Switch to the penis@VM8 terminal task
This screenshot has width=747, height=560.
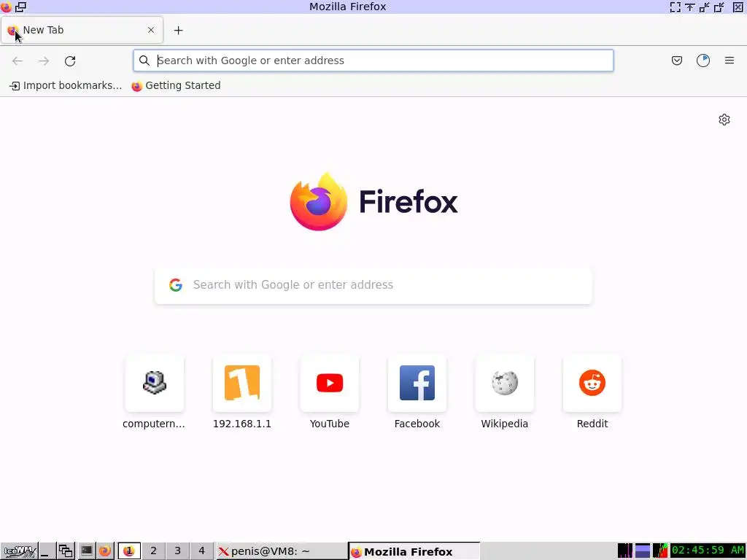tap(282, 551)
